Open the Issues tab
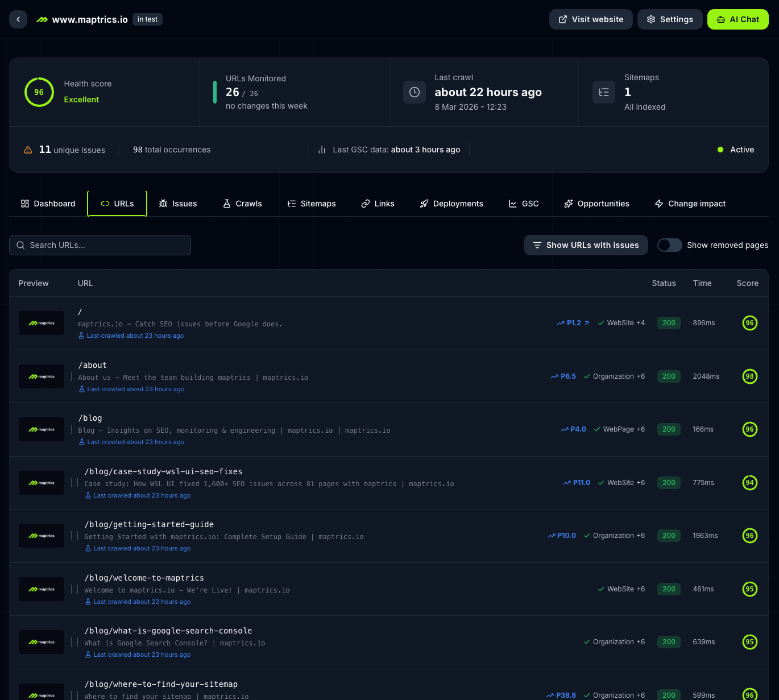Screen dimensions: 779x700 pyautogui.click(x=178, y=204)
